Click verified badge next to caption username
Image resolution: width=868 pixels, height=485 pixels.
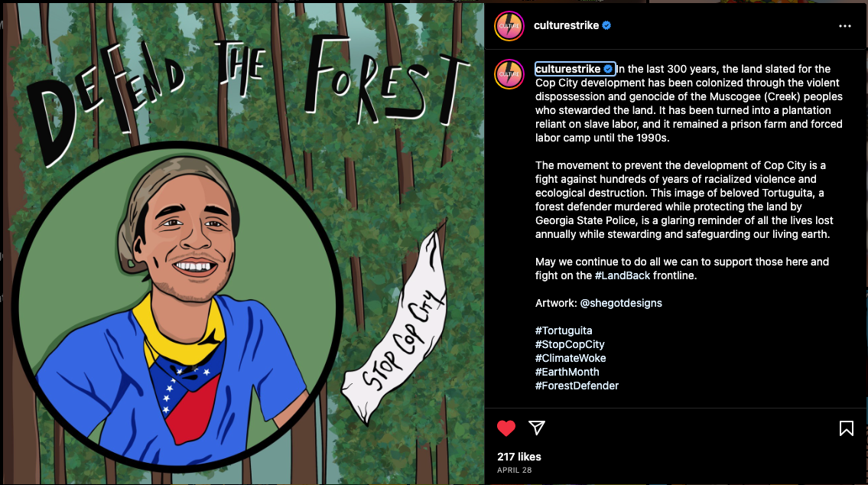point(609,69)
